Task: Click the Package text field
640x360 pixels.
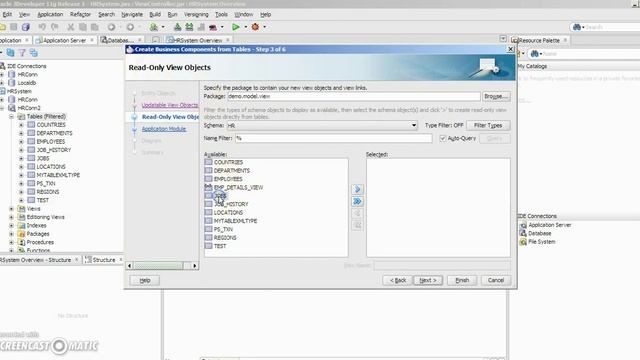Action: 353,96
